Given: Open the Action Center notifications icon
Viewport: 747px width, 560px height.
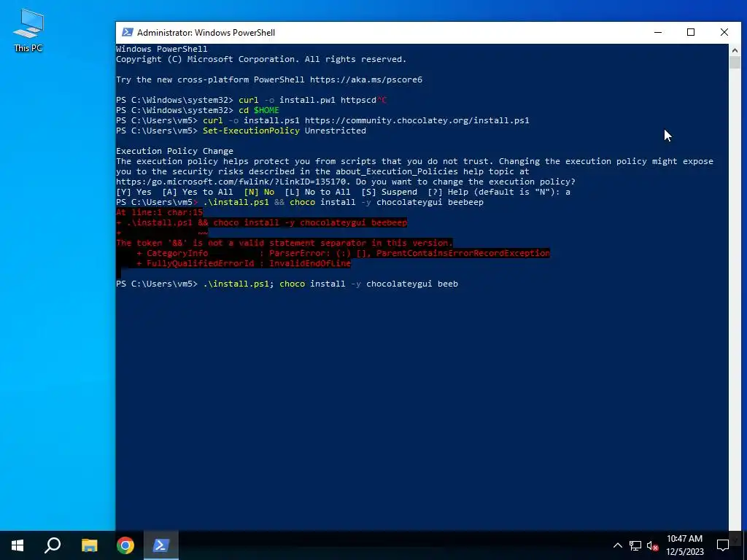Looking at the screenshot, I should click(723, 545).
